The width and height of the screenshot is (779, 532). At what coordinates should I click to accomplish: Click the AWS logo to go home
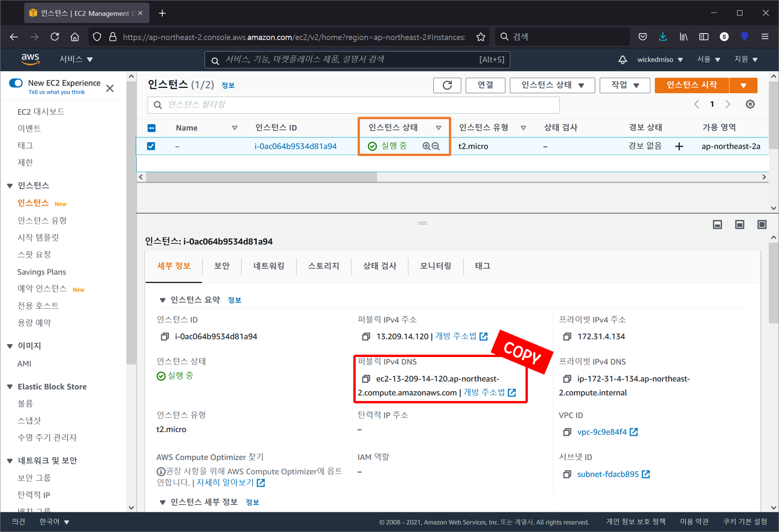[30, 59]
